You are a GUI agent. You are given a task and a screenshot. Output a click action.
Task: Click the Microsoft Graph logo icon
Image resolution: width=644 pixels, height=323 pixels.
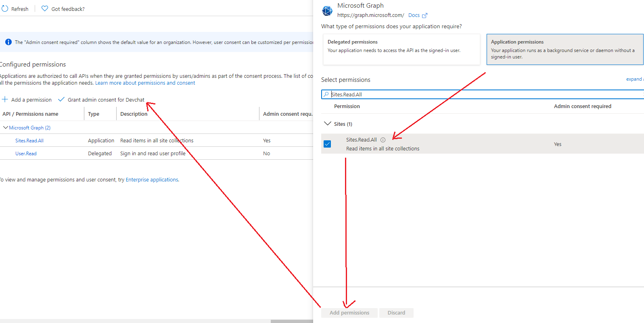327,10
